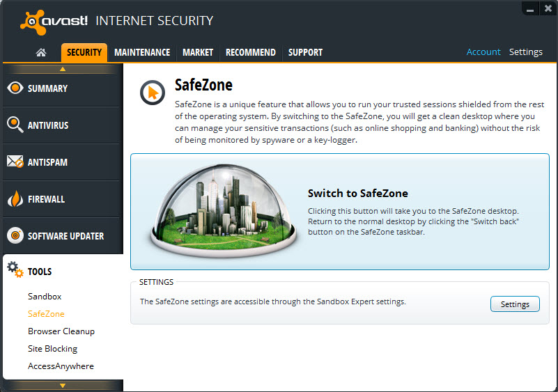Select SafeZone under Tools

[46, 314]
